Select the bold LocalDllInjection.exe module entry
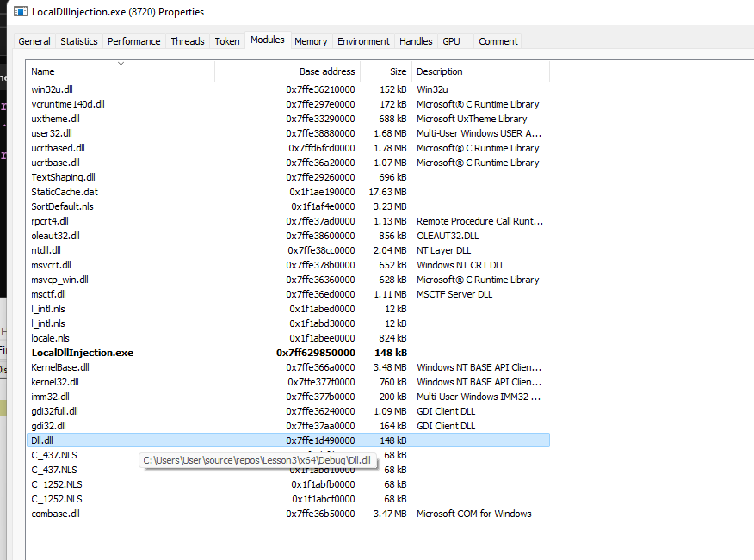 (x=83, y=353)
